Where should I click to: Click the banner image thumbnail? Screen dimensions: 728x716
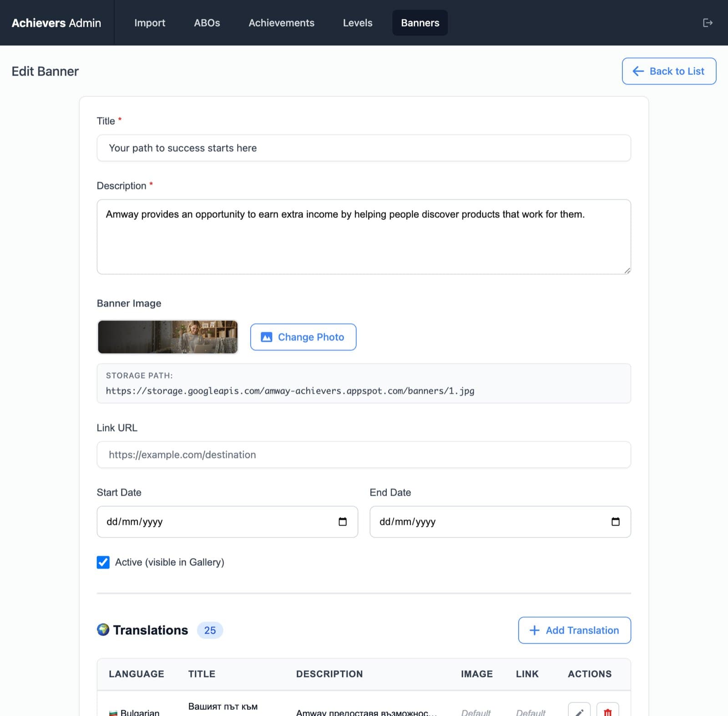(x=167, y=337)
